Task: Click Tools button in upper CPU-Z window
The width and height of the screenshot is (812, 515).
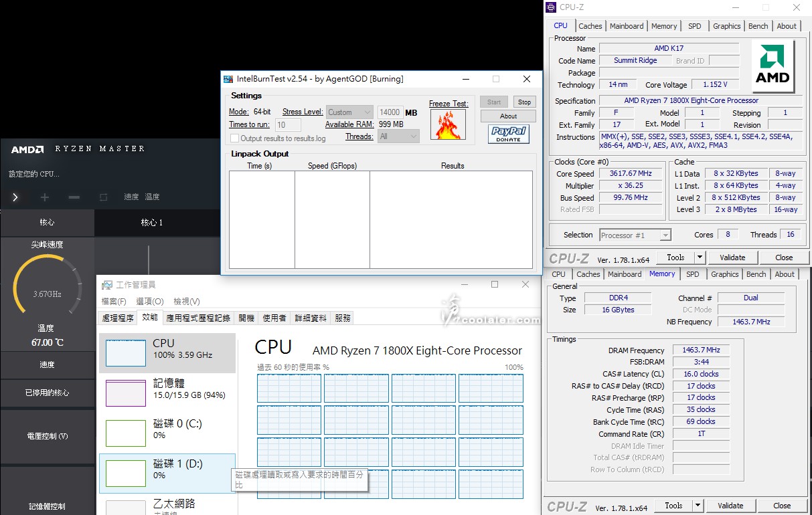Action: tap(675, 257)
